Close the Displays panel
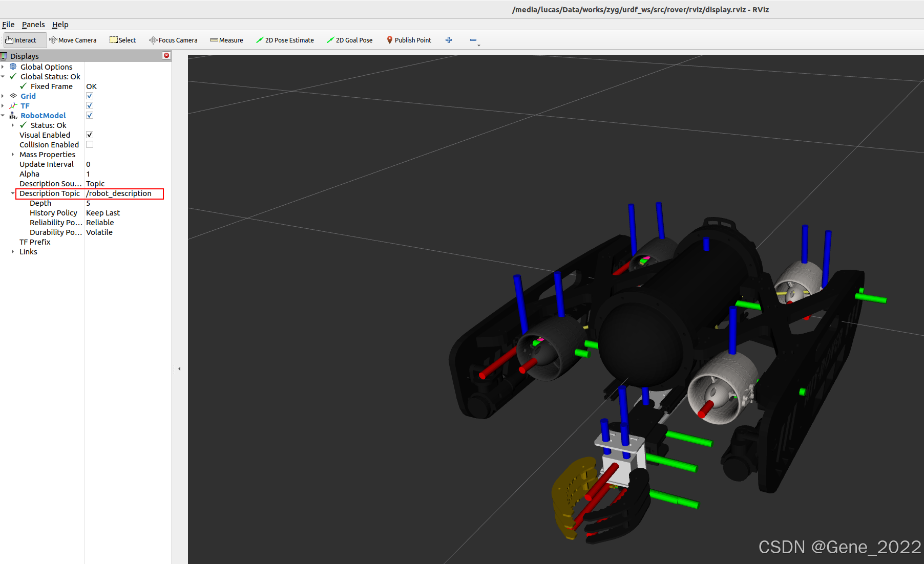The width and height of the screenshot is (924, 564). click(166, 56)
